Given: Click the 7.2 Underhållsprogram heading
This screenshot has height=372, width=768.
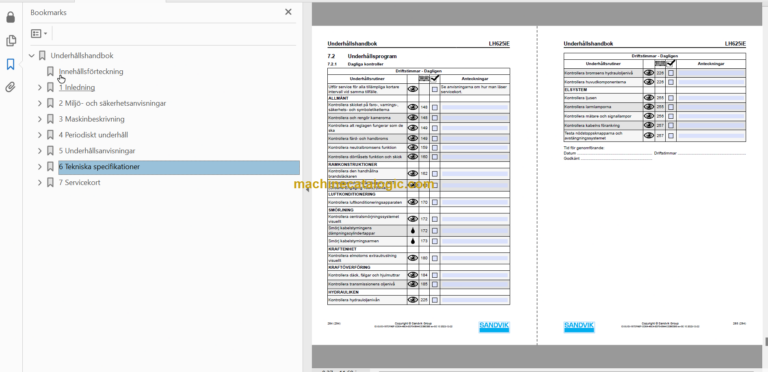Looking at the screenshot, I should 362,56.
